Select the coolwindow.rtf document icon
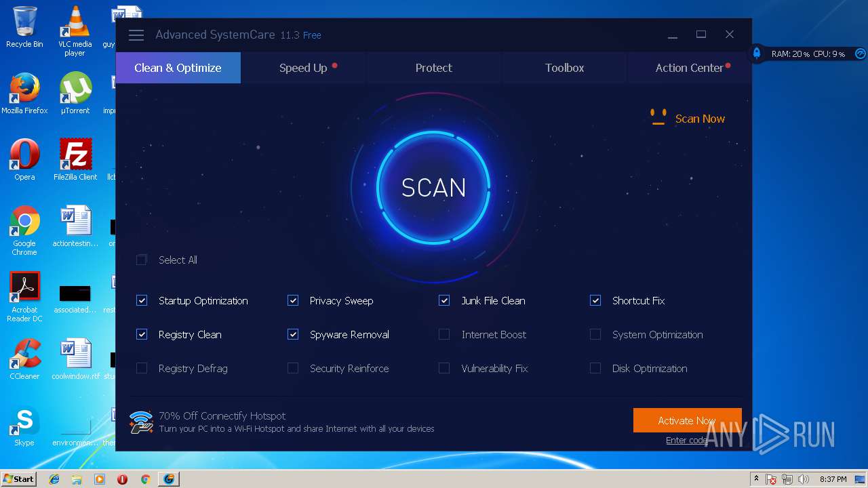This screenshot has height=488, width=868. (x=75, y=359)
